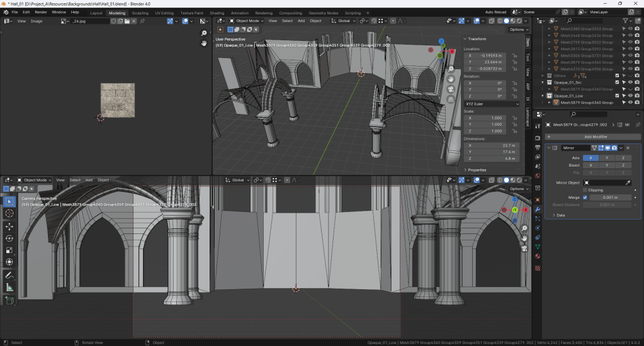
Task: Activate the Rotate tool in the toolbar
Action: pyautogui.click(x=9, y=238)
